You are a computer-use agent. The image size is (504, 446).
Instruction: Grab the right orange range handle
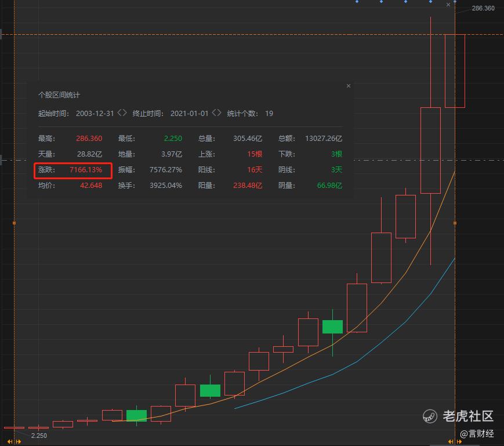click(455, 223)
